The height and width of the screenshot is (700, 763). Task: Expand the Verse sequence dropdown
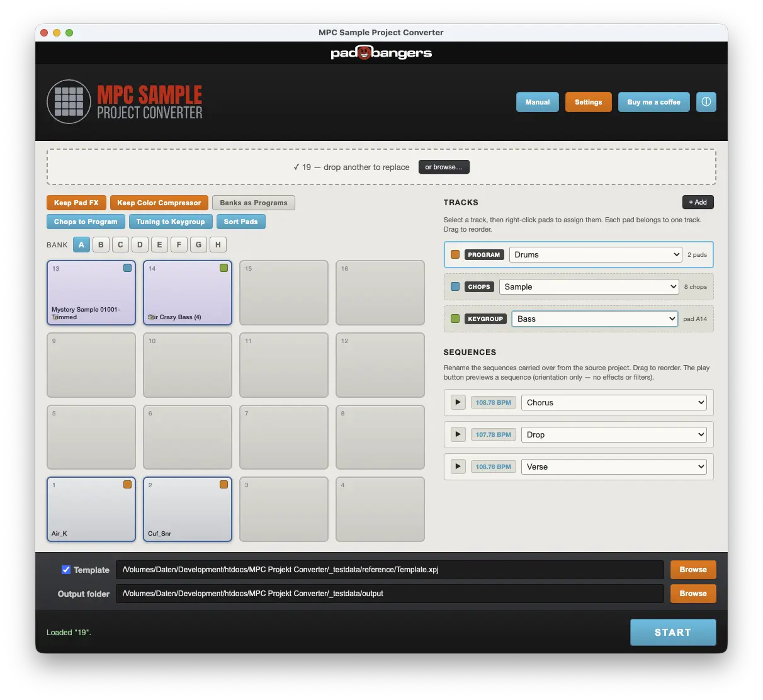(x=614, y=466)
